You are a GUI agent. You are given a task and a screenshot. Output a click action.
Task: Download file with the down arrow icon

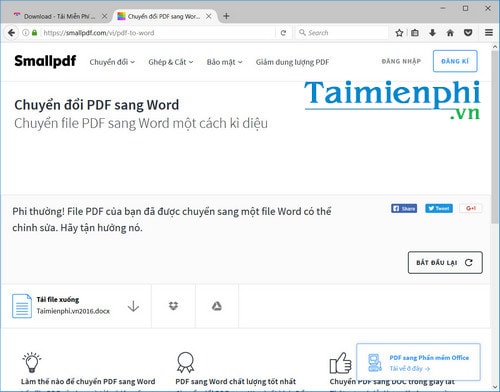[133, 306]
